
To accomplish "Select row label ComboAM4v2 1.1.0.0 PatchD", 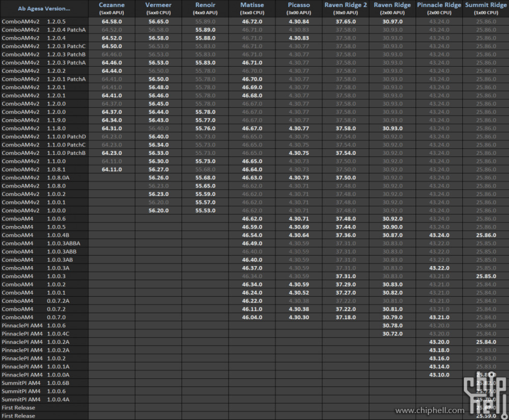I will pos(43,136).
